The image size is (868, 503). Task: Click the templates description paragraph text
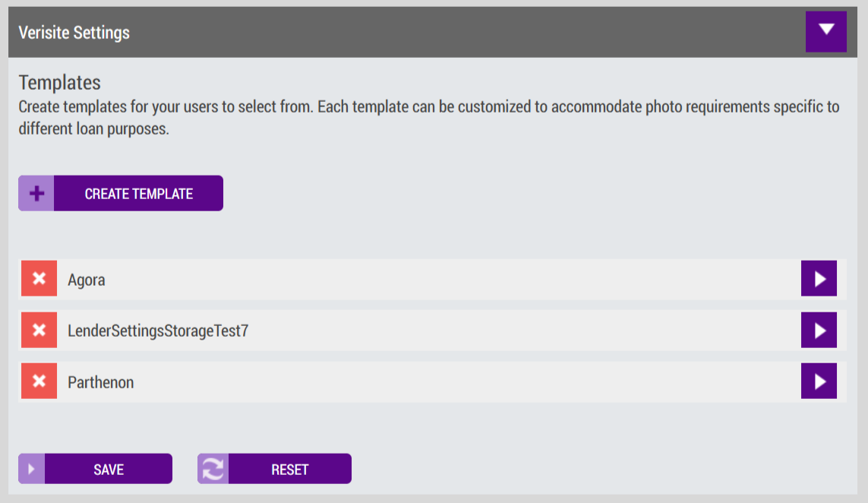pyautogui.click(x=429, y=118)
